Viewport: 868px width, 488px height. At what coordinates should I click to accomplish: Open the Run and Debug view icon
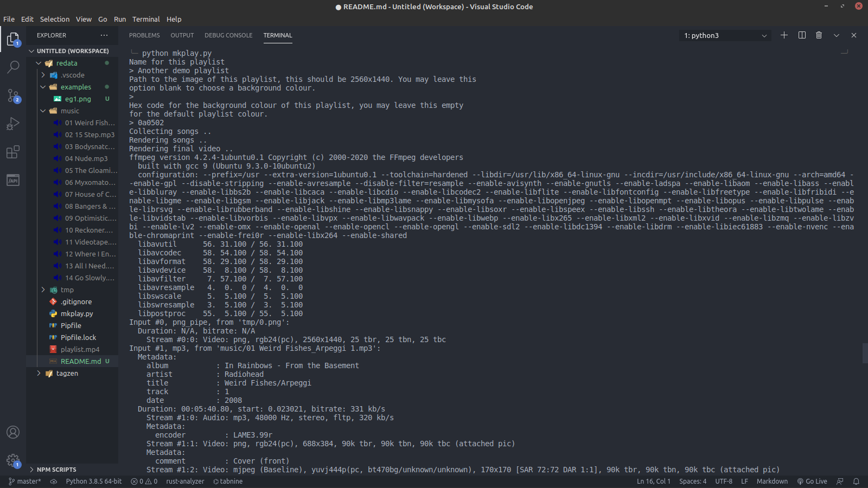(13, 124)
